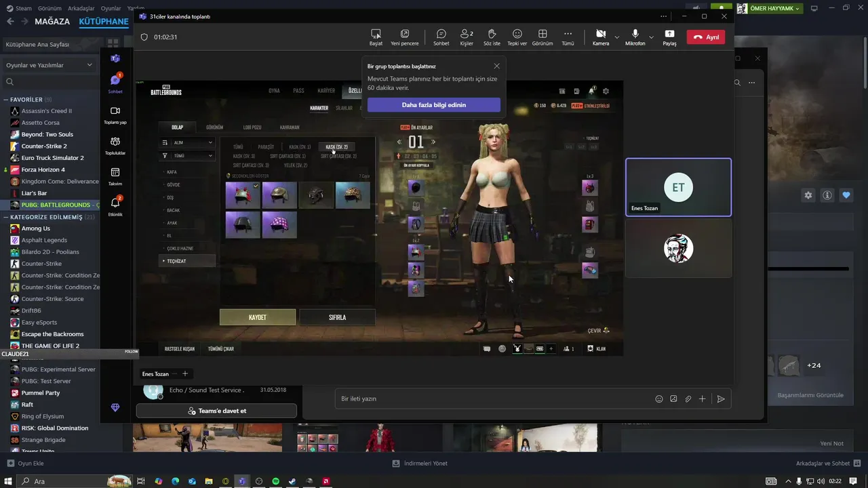The width and height of the screenshot is (868, 488).
Task: Open the Tümü more options icon
Action: pyautogui.click(x=568, y=37)
